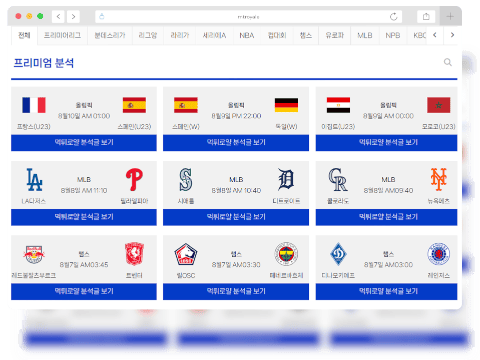The height and width of the screenshot is (360, 480).
Task: Click the LA Dodgers logo
Action: 34,180
